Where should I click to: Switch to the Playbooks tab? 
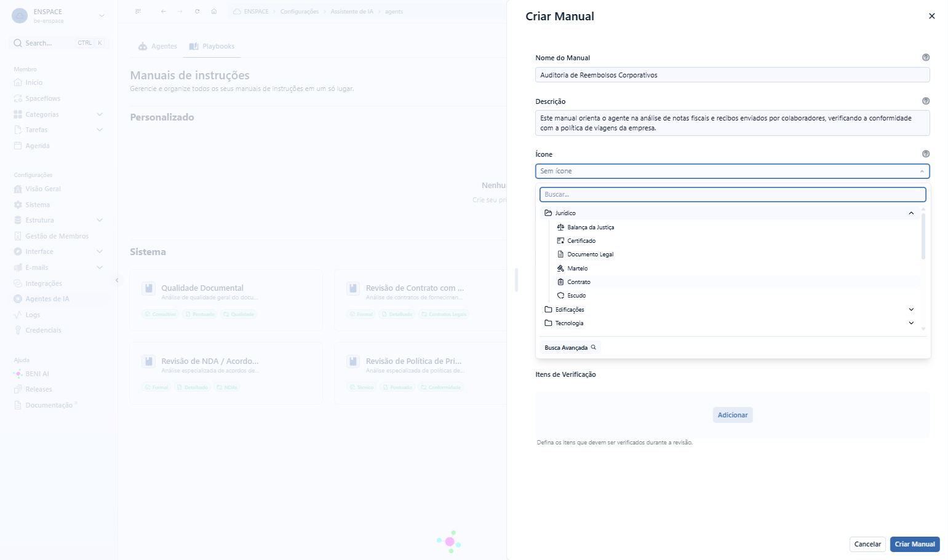pos(212,46)
